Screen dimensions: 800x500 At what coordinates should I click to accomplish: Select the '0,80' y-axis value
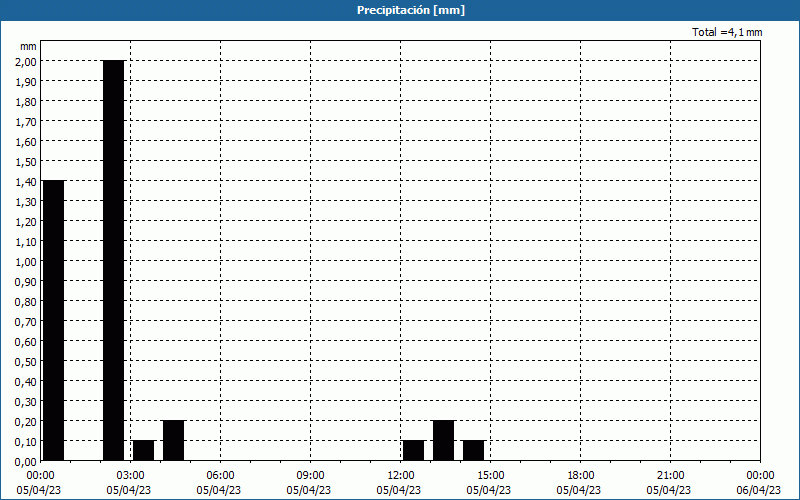[x=26, y=302]
